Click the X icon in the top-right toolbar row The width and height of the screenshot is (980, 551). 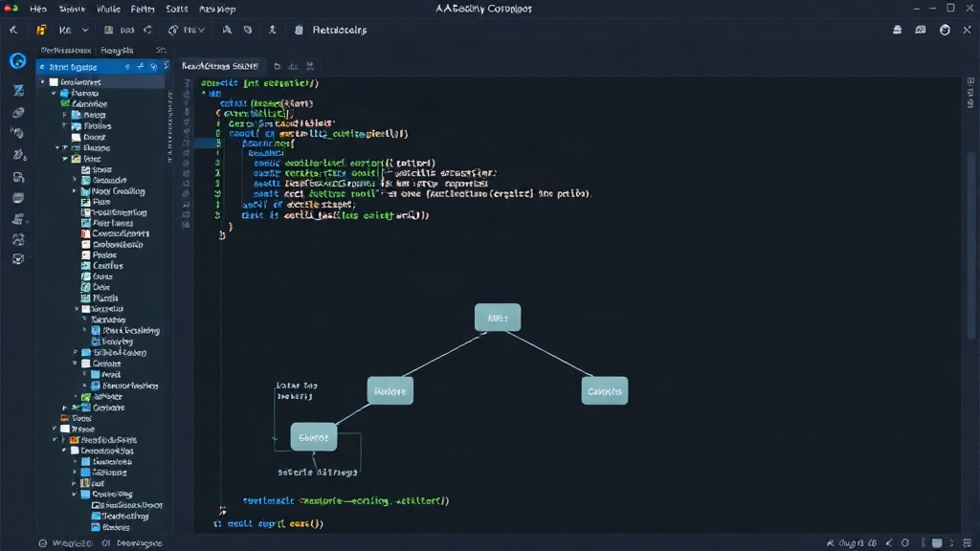(x=967, y=30)
